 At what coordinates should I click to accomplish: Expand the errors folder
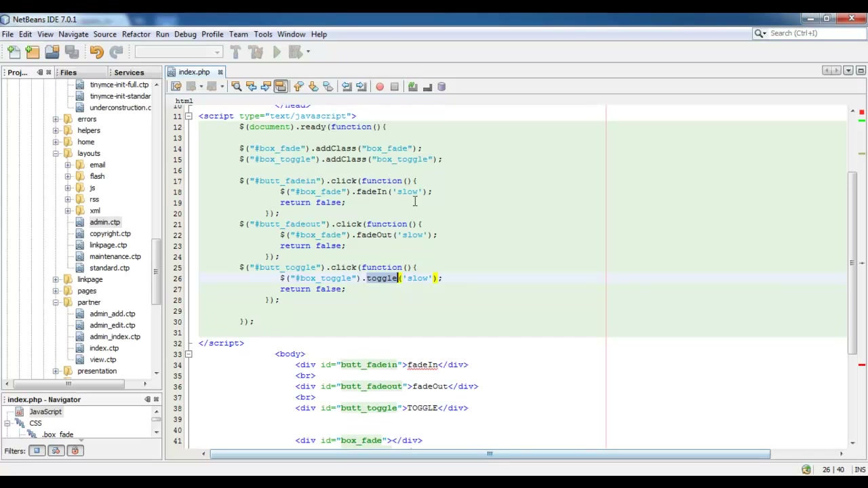pyautogui.click(x=56, y=119)
